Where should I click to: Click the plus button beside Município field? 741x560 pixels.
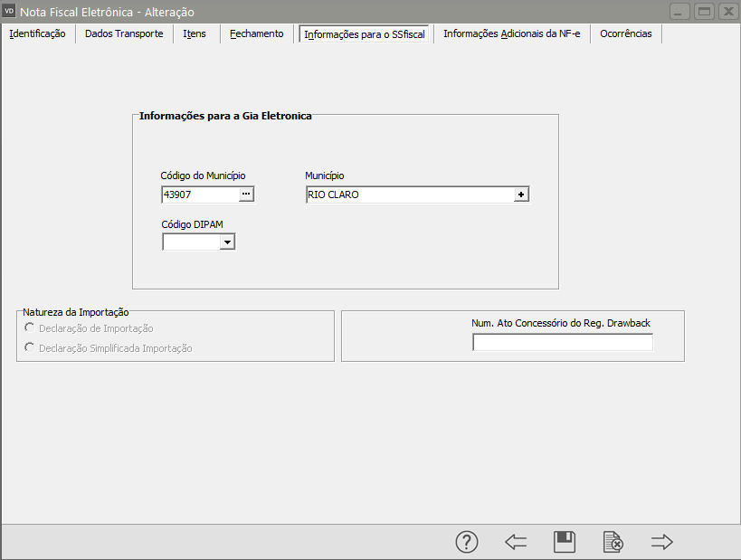521,195
